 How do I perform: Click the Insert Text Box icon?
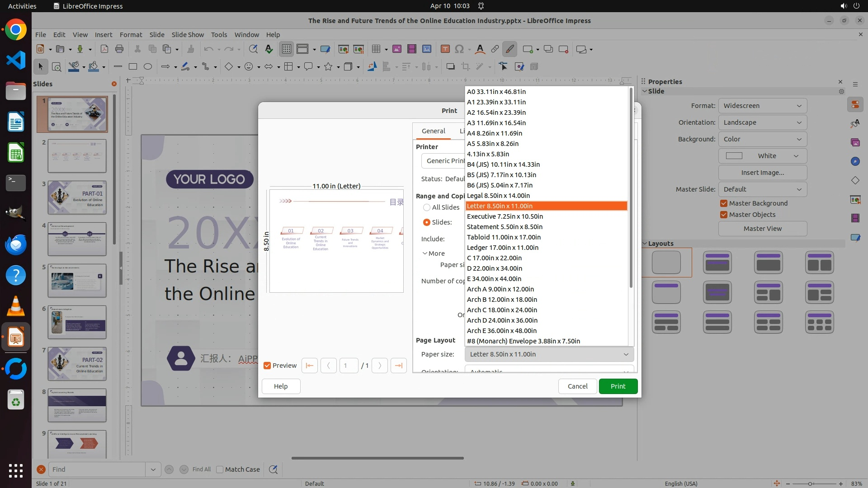(445, 49)
